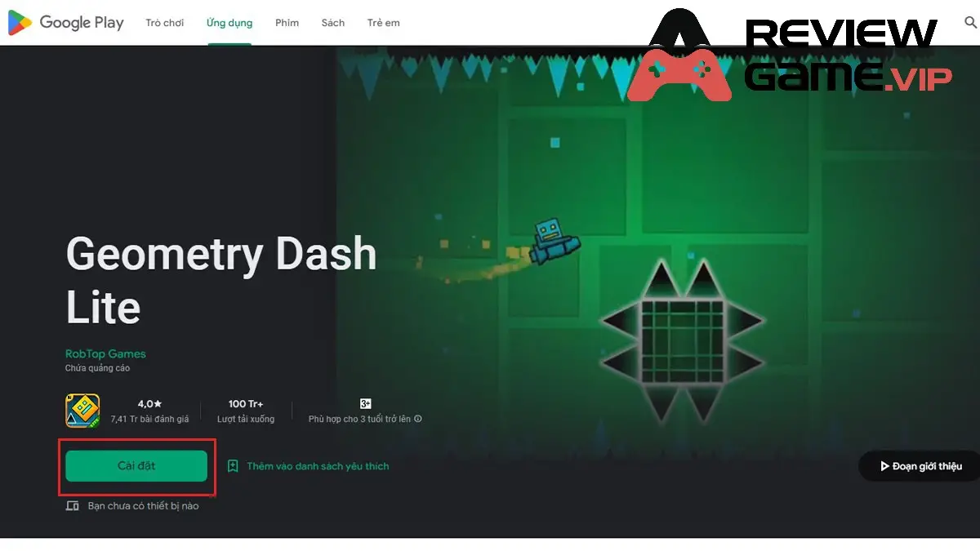
Task: Click the play triangle in Đoạn giới thiệu
Action: (x=884, y=466)
